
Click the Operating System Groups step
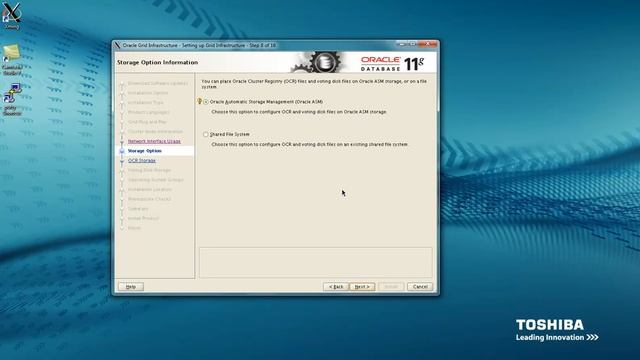tap(156, 180)
